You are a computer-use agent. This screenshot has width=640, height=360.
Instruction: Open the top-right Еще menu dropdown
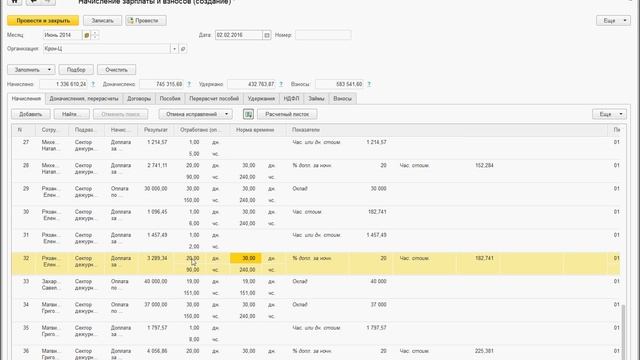pos(613,20)
